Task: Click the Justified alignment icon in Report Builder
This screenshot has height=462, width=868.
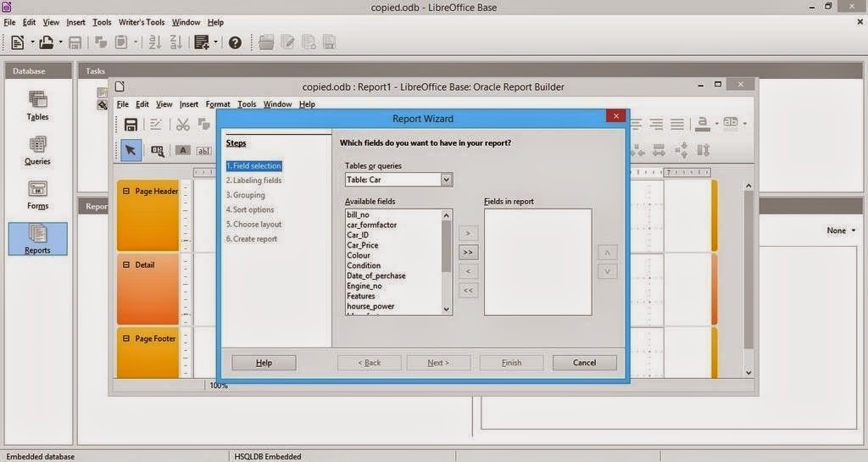Action: pyautogui.click(x=677, y=124)
